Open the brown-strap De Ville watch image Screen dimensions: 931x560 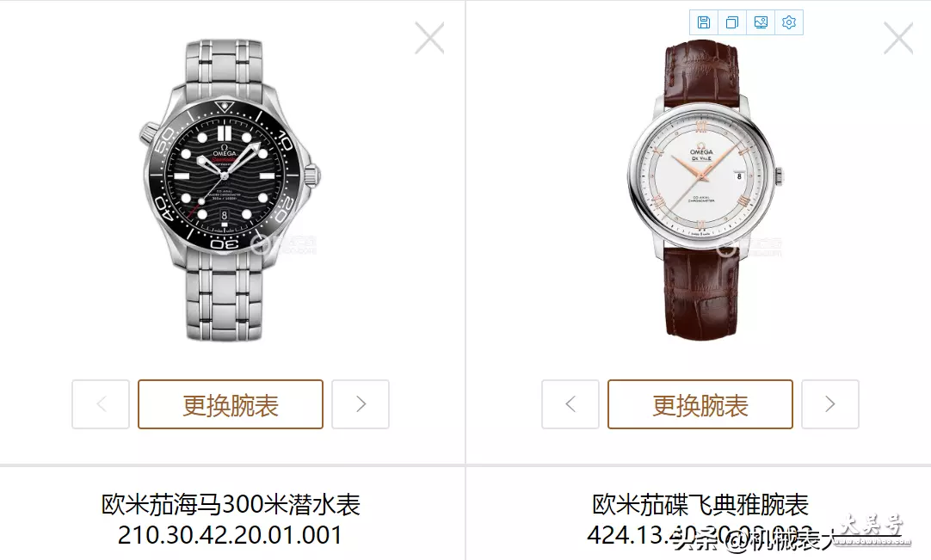click(x=706, y=190)
